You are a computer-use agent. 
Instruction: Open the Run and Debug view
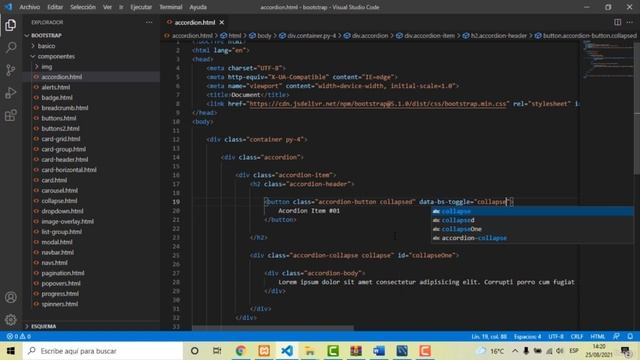(11, 93)
